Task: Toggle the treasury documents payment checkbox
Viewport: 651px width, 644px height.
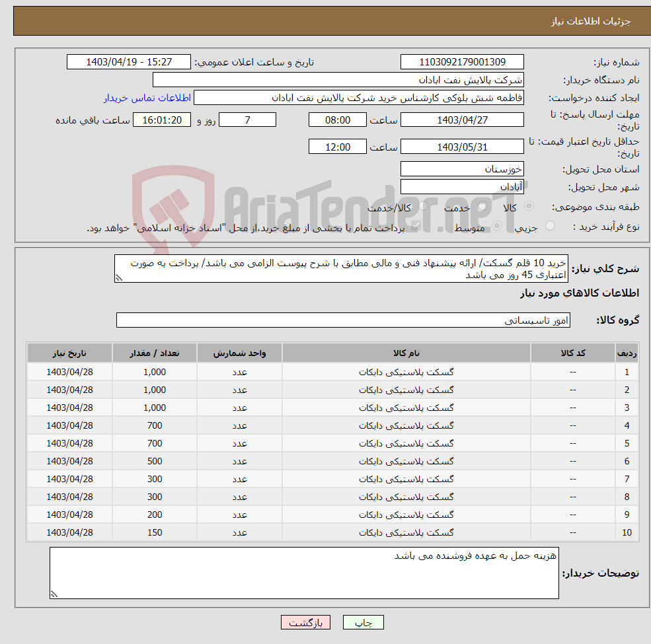Action: (416, 226)
